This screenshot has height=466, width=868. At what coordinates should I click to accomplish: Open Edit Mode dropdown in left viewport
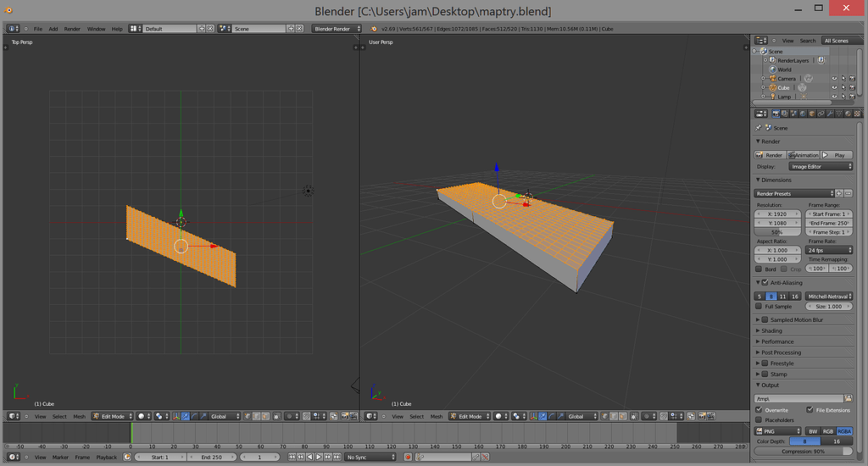coord(113,416)
